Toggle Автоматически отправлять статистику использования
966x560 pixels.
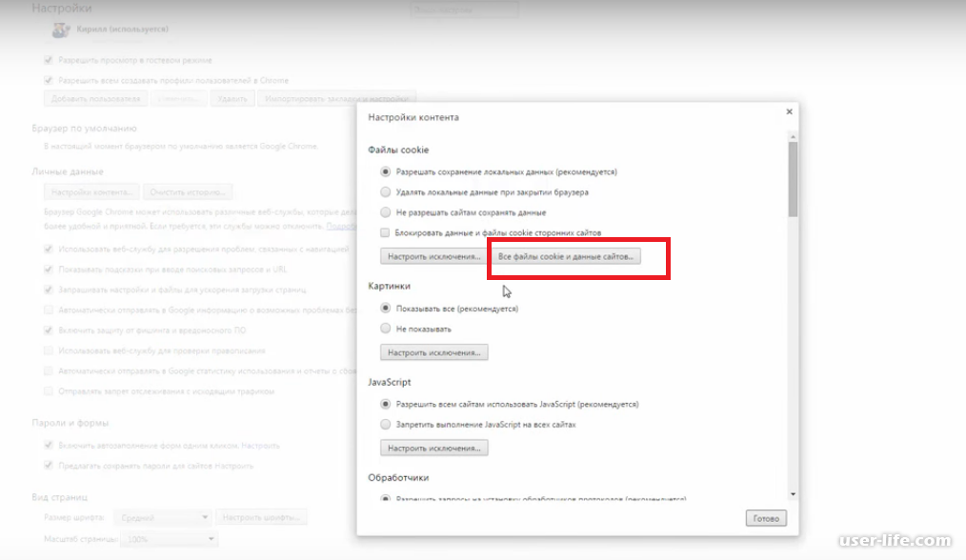coord(48,371)
